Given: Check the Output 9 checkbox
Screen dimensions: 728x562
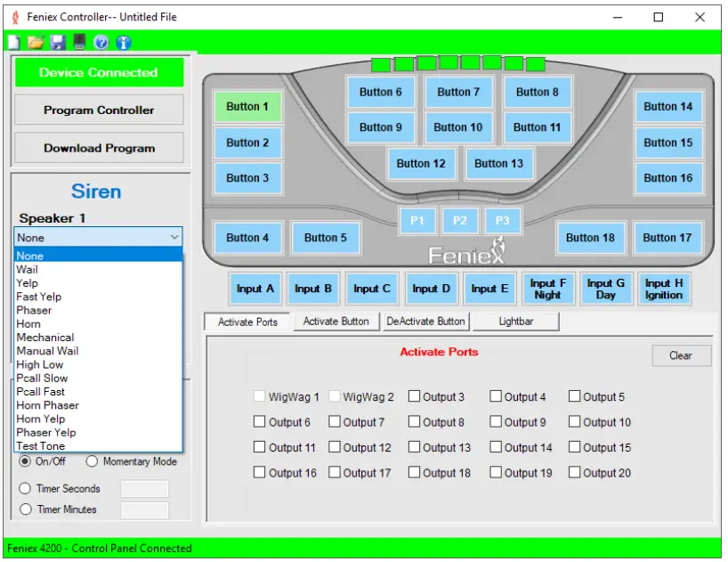Looking at the screenshot, I should [496, 422].
